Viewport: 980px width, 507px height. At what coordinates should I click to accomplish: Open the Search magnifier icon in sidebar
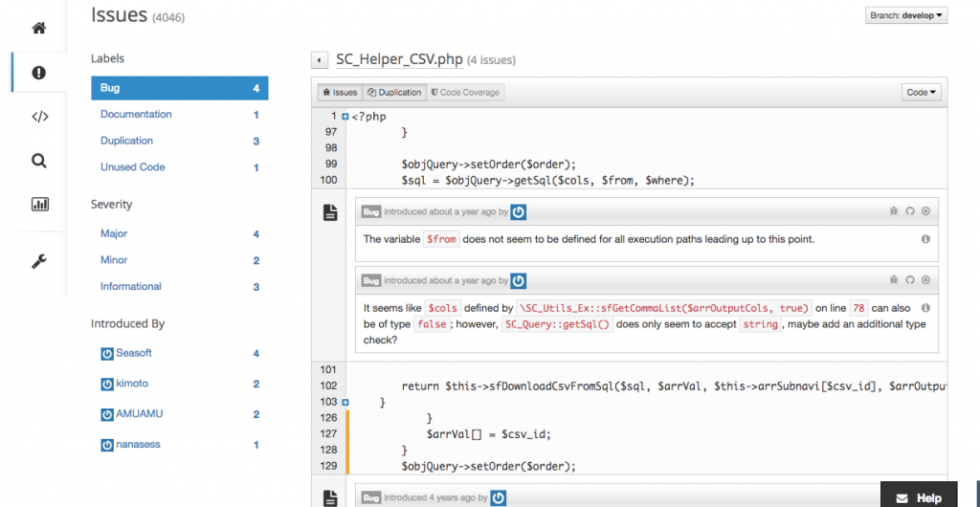[38, 161]
